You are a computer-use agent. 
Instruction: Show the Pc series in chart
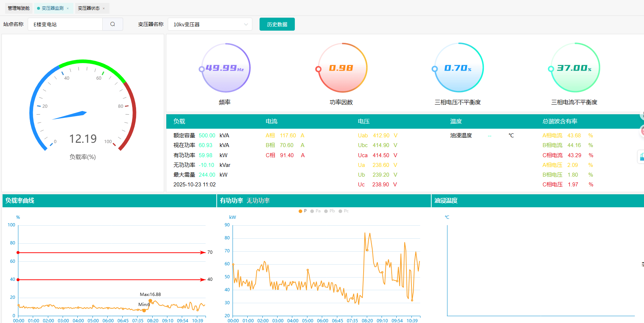coord(343,211)
